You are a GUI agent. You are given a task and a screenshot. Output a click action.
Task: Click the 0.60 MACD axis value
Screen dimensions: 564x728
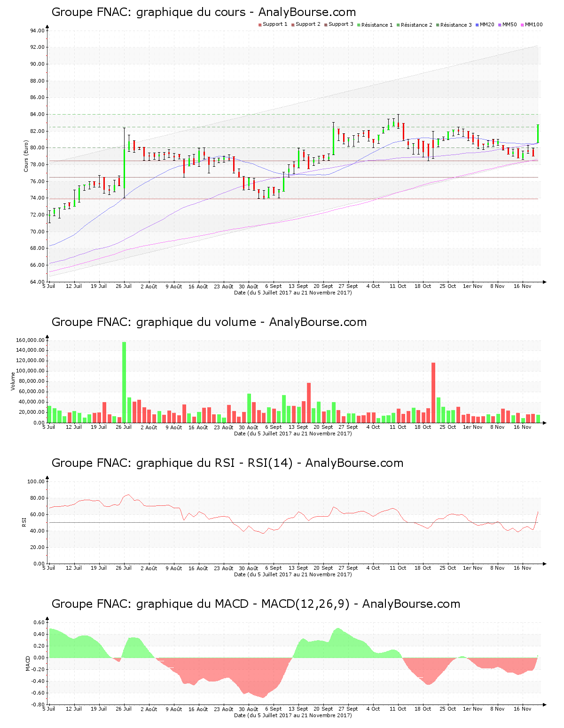click(39, 622)
